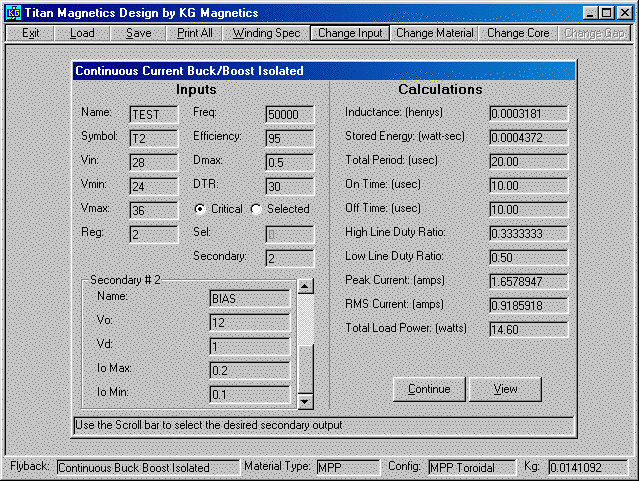Screen dimensions: 639x481
Task: Click the High Line Duty Ratio value
Action: click(x=529, y=234)
